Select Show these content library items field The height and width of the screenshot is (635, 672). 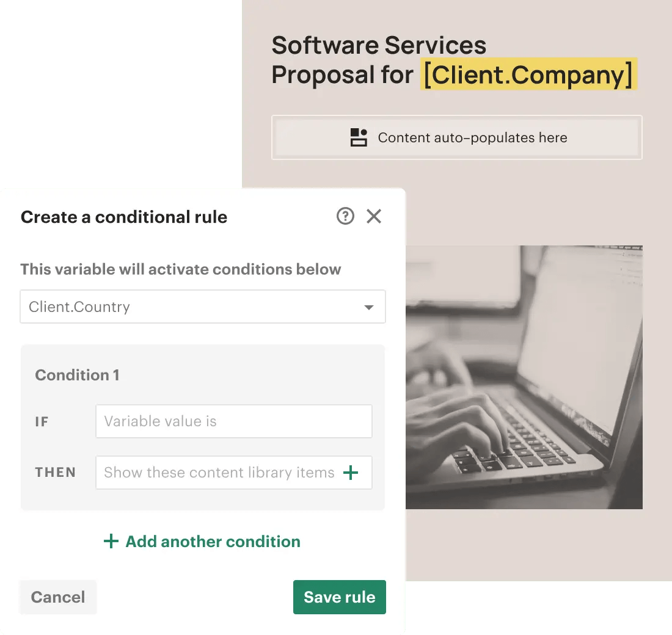(234, 473)
